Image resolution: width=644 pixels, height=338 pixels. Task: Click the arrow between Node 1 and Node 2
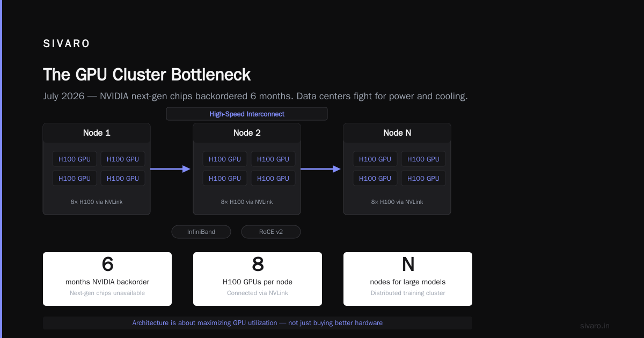171,169
